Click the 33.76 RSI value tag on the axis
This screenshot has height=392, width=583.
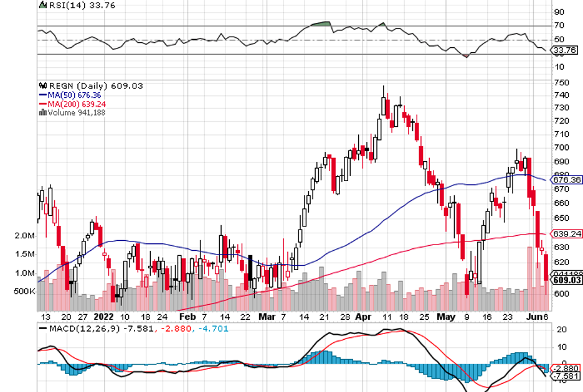click(565, 50)
